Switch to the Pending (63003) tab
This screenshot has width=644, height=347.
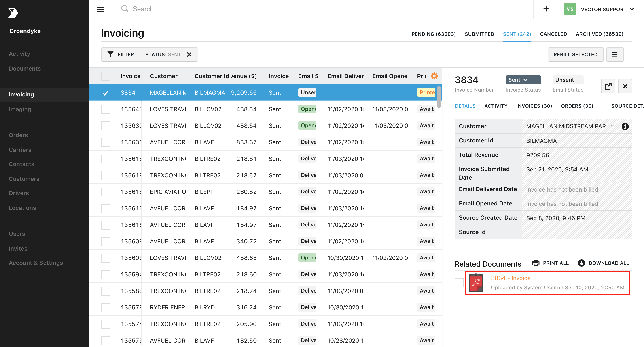pos(434,34)
